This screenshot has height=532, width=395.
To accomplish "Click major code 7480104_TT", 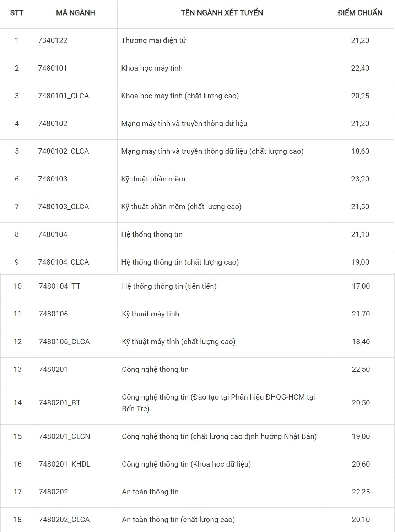I will (59, 286).
